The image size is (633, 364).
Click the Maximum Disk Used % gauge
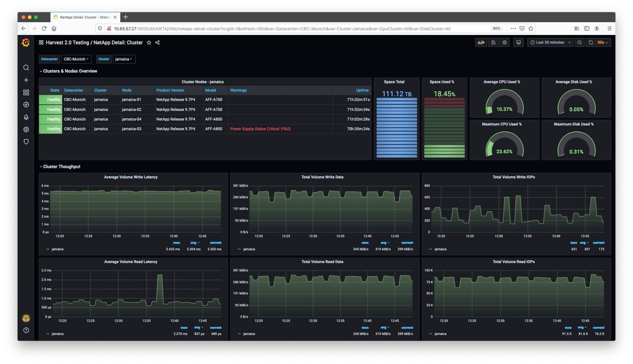pyautogui.click(x=577, y=143)
